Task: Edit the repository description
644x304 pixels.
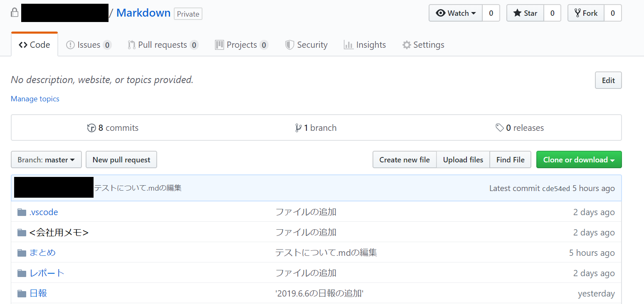Action: (608, 81)
